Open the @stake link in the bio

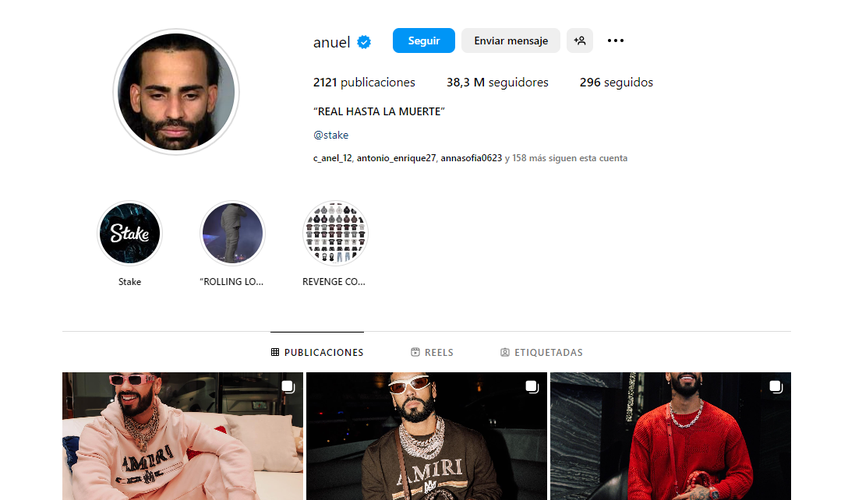coord(330,135)
